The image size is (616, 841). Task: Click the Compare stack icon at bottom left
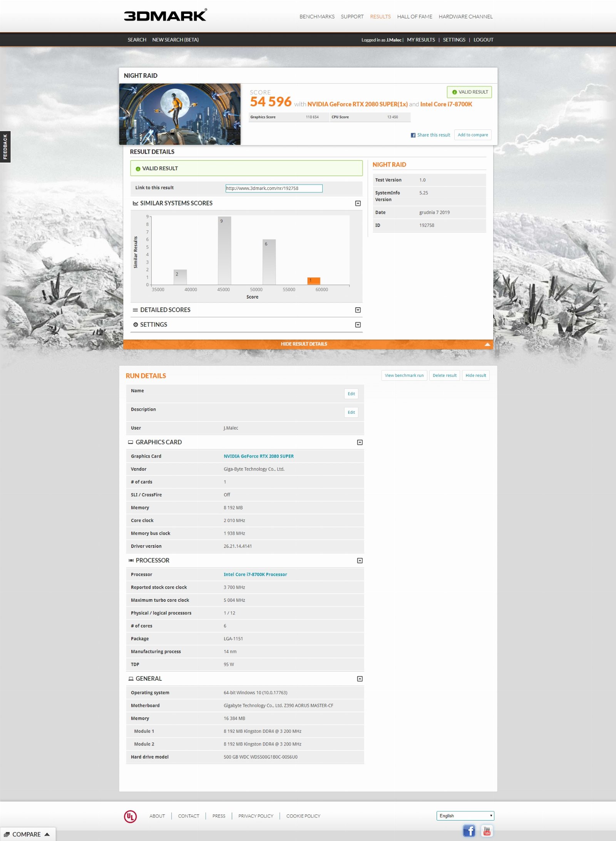point(7,834)
